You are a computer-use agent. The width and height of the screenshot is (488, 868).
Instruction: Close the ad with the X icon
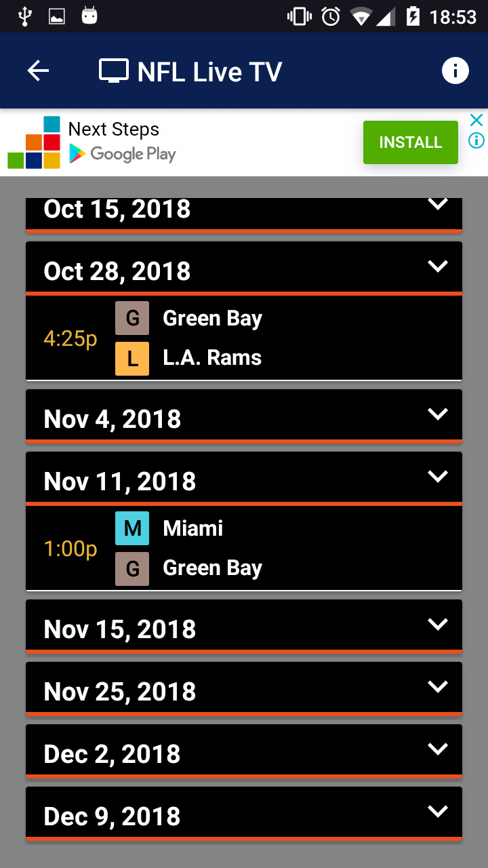[476, 121]
